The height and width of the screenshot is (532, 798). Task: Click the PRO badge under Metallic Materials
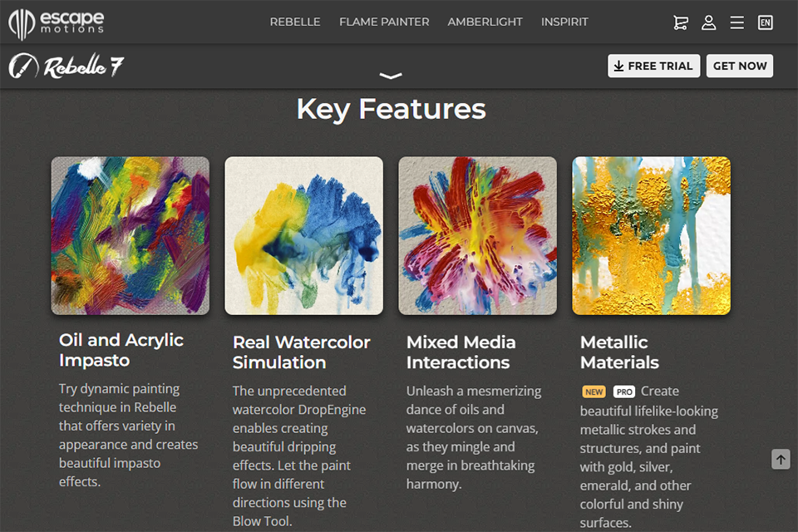pos(624,392)
